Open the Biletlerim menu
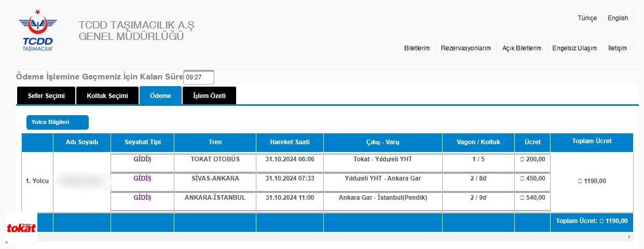This screenshot has width=644, height=249. coord(417,48)
